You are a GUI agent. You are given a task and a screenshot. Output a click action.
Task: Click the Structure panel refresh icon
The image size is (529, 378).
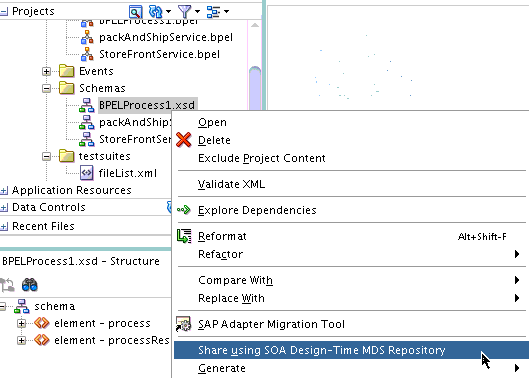[7, 285]
